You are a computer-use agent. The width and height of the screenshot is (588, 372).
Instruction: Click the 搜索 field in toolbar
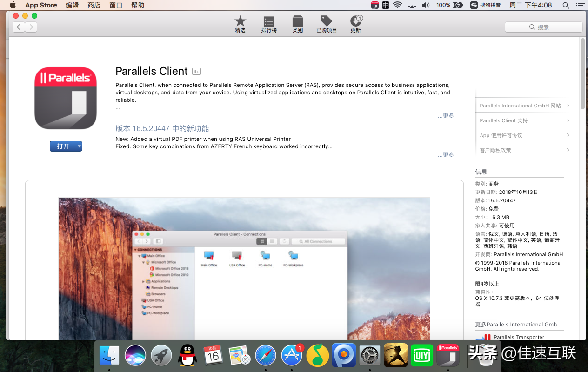coord(543,27)
